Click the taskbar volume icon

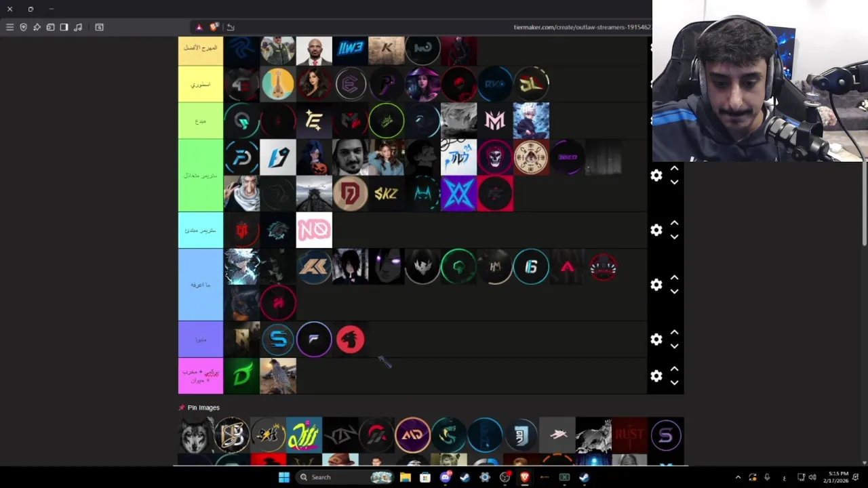(812, 477)
